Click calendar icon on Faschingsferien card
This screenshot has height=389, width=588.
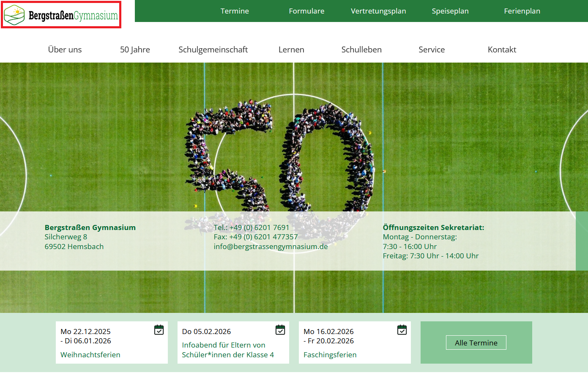(402, 330)
